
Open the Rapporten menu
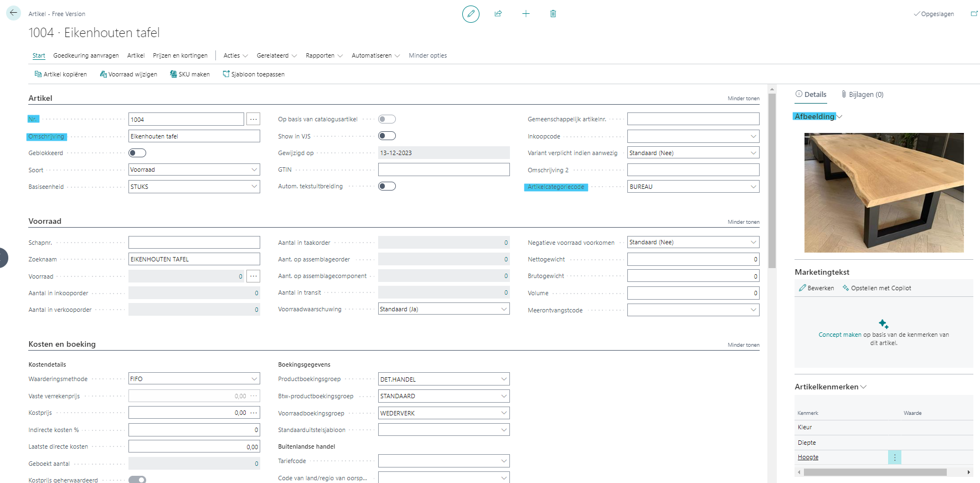click(x=324, y=55)
